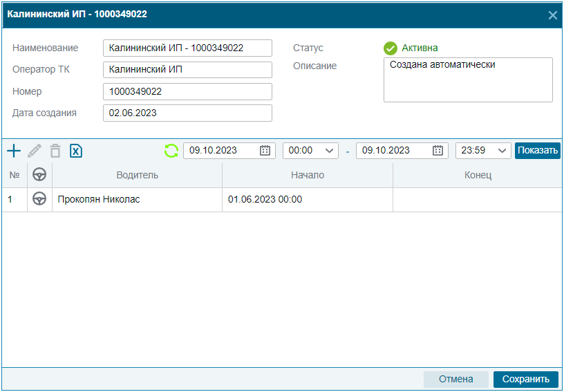Viewport: 564px width, 392px height.
Task: Click the trash delete icon
Action: (55, 151)
